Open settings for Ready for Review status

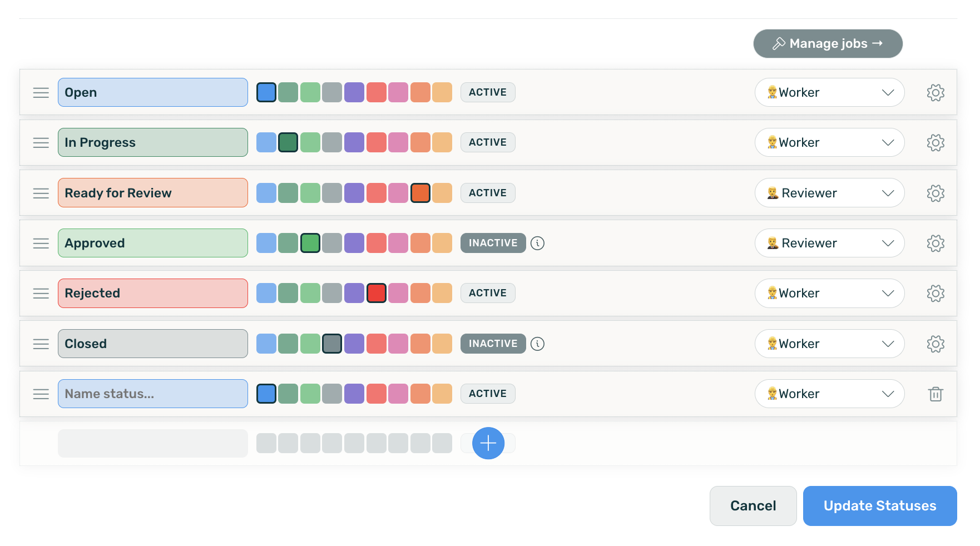point(936,193)
